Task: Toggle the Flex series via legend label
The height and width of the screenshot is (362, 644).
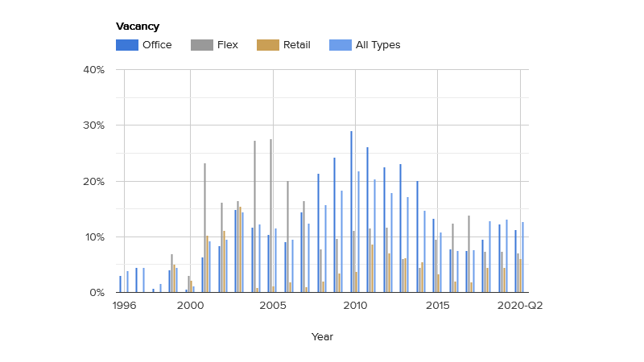Action: (228, 45)
